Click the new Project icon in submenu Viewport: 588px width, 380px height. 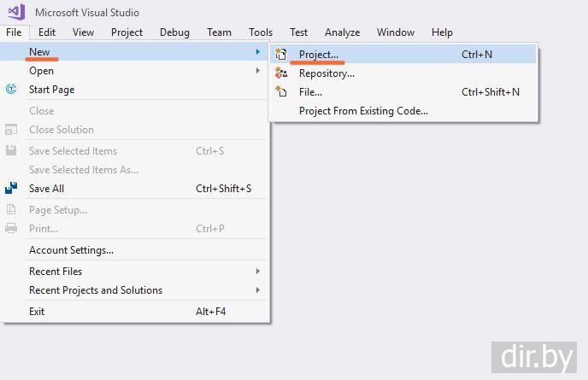(x=281, y=55)
